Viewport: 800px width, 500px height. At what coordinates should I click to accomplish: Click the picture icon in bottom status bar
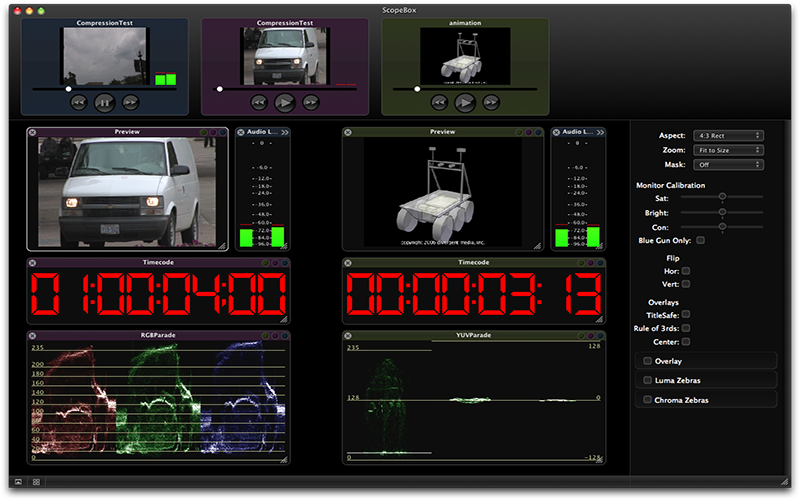click(18, 482)
